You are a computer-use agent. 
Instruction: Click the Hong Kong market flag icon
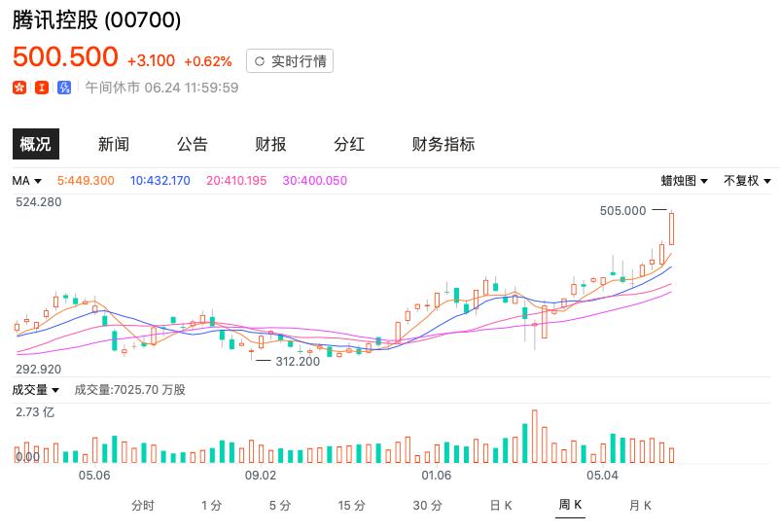point(18,88)
